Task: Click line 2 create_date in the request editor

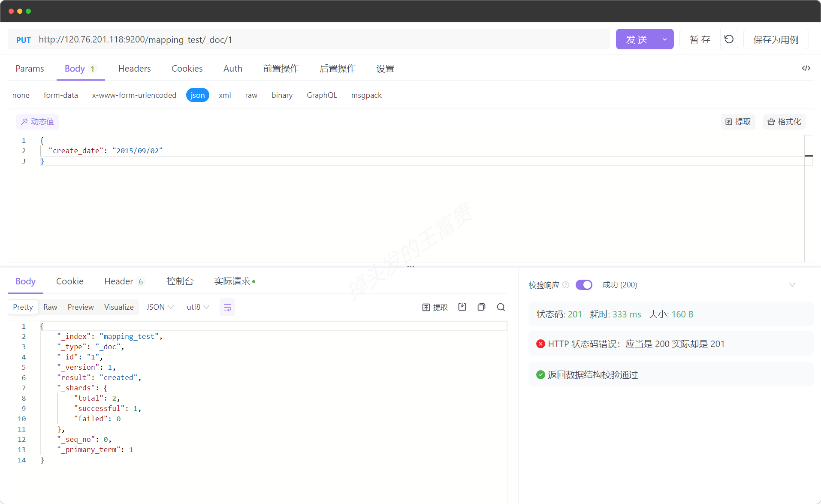Action: (x=106, y=151)
